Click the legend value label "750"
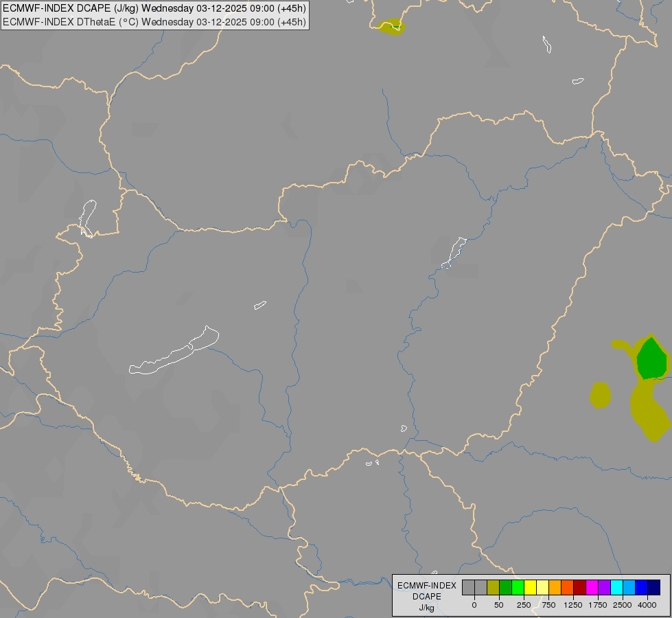Viewport: 672px width, 618px height. 548,605
